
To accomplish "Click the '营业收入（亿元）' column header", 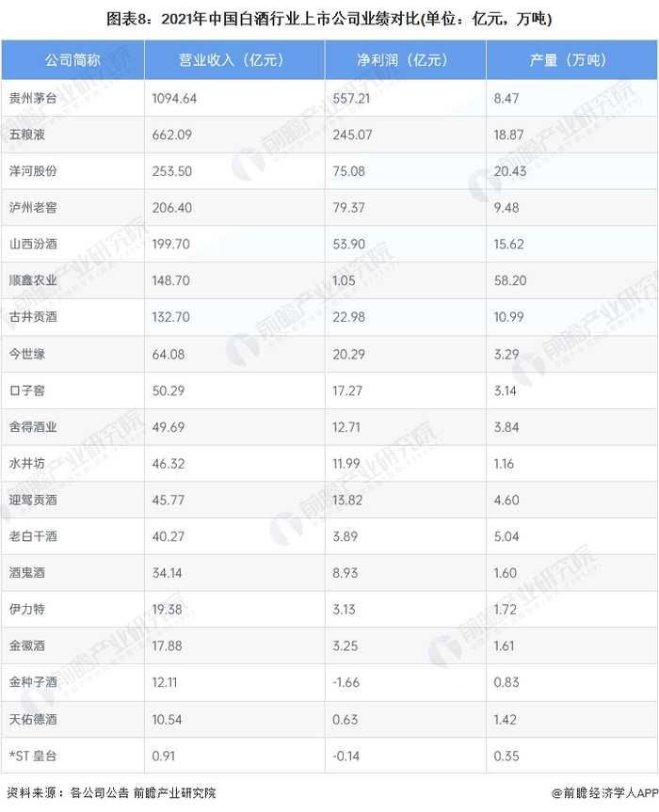I will click(234, 60).
